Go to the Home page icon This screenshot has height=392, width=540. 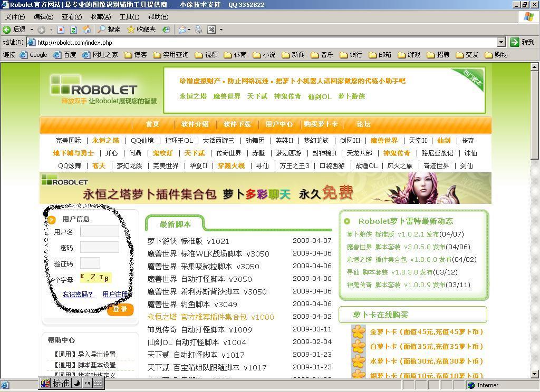87,30
